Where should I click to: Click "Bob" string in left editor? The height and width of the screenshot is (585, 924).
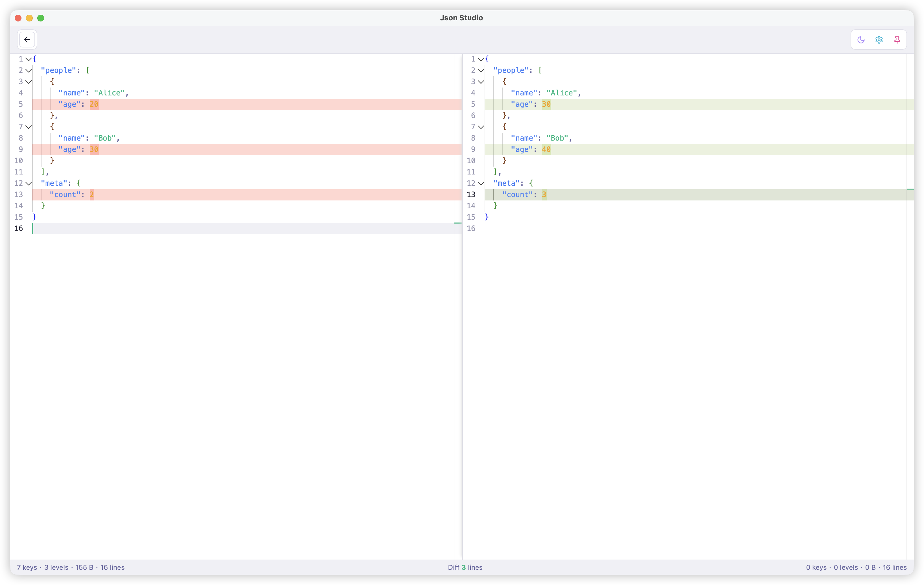click(x=105, y=138)
